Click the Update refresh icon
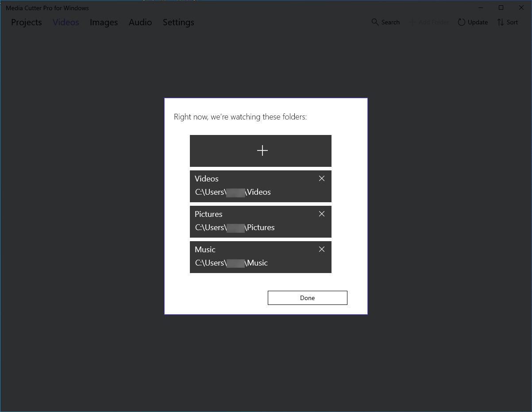Screen dimensions: 532x412 [462, 22]
